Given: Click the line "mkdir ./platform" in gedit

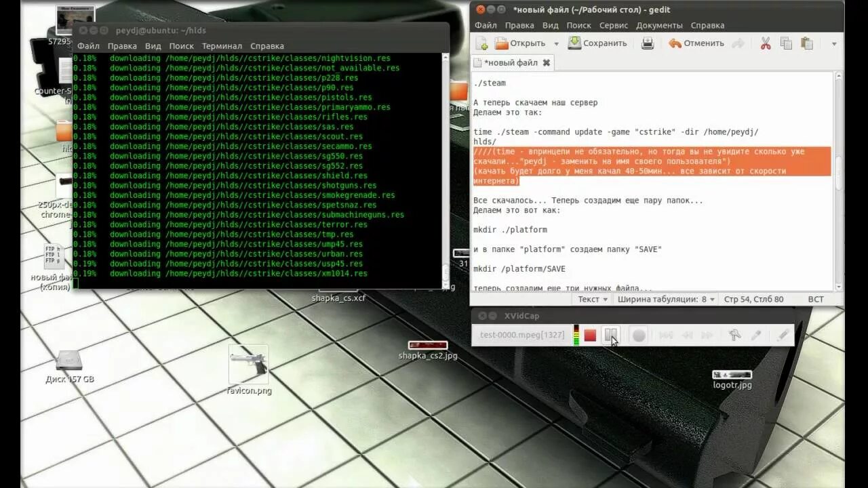Looking at the screenshot, I should pos(510,230).
